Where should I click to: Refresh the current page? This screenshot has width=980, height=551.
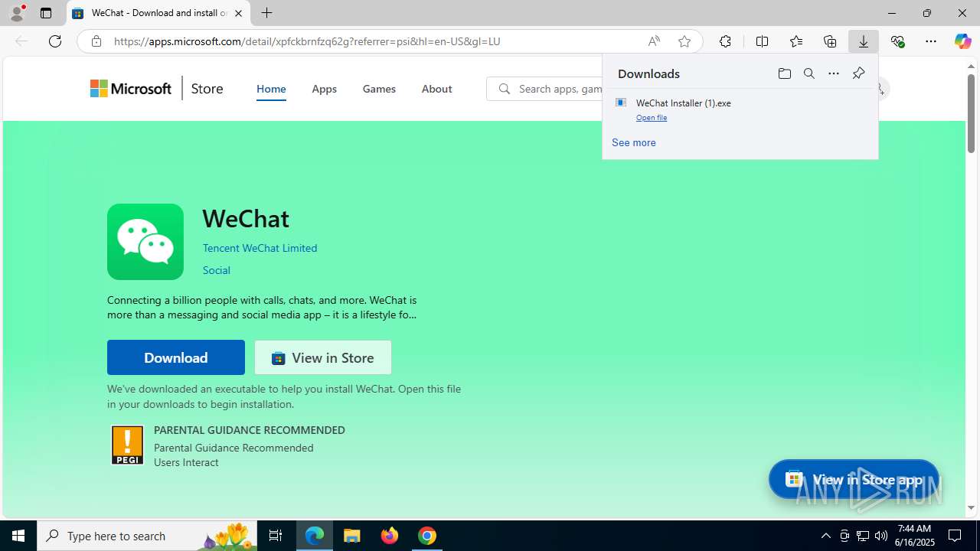point(55,41)
